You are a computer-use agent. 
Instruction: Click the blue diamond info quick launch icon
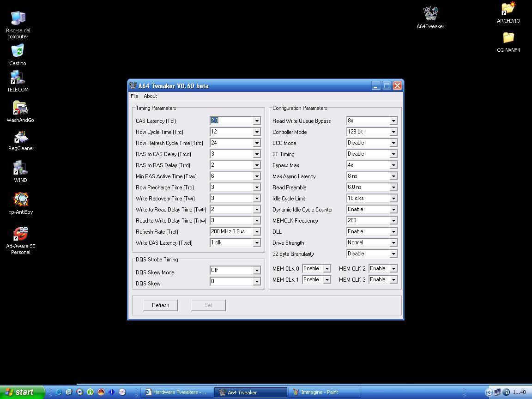pyautogui.click(x=112, y=392)
